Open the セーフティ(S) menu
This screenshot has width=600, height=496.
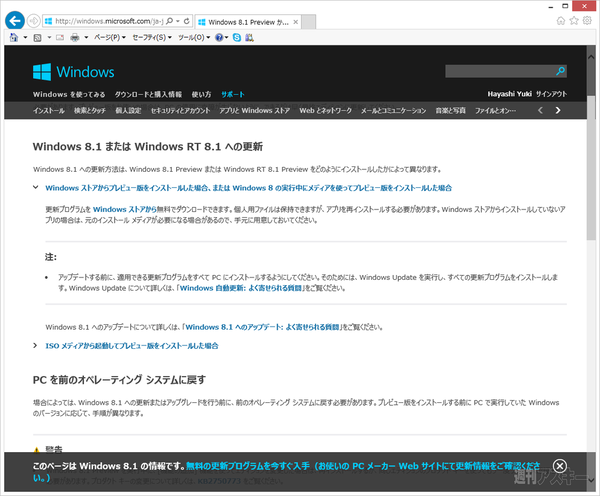(x=152, y=38)
